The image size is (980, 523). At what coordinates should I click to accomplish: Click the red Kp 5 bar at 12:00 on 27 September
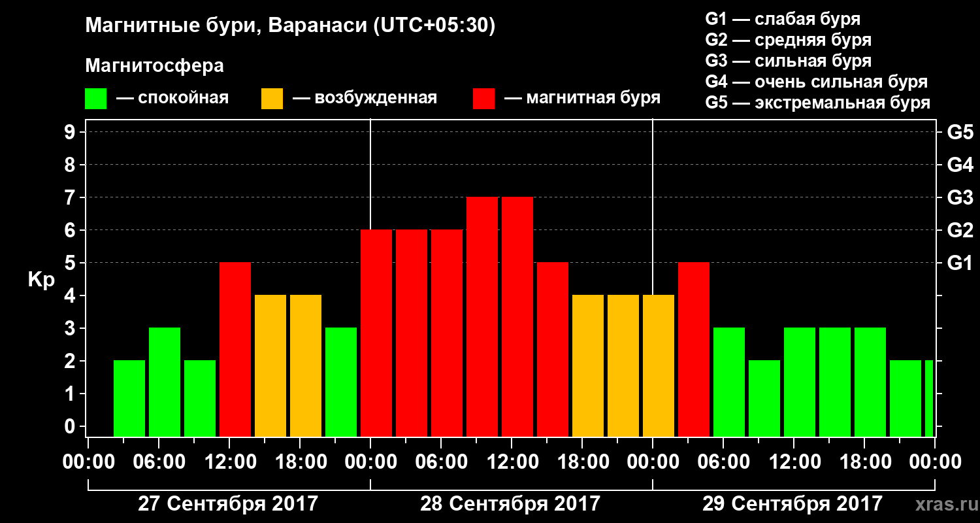pyautogui.click(x=235, y=349)
